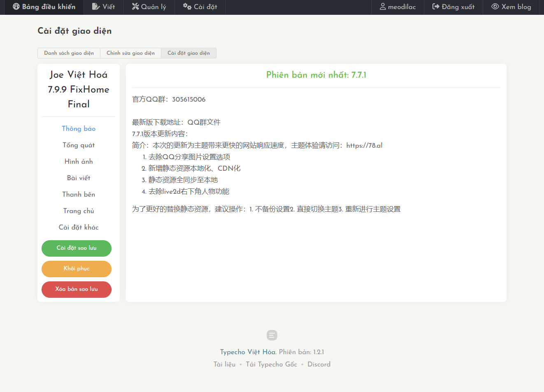Click the Xem blog link

click(511, 7)
